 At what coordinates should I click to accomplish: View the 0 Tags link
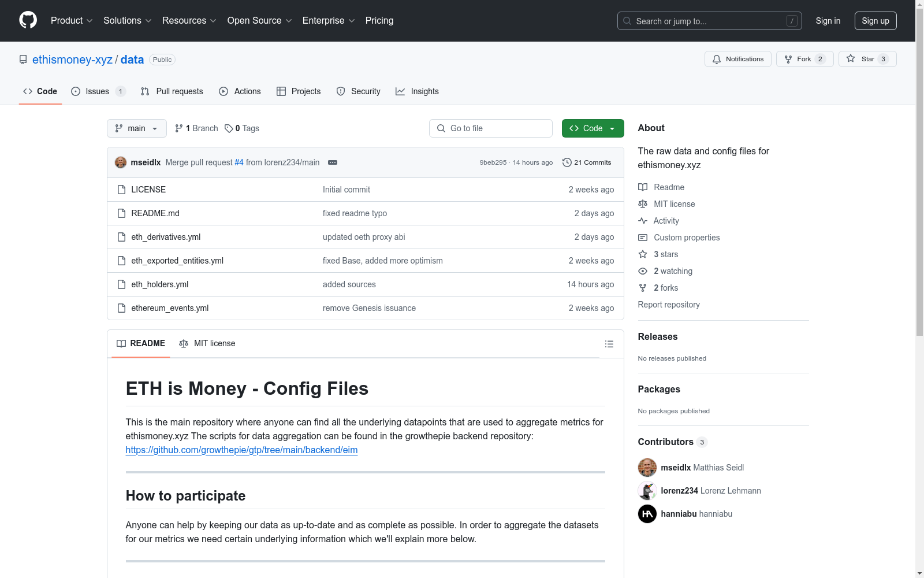point(242,128)
